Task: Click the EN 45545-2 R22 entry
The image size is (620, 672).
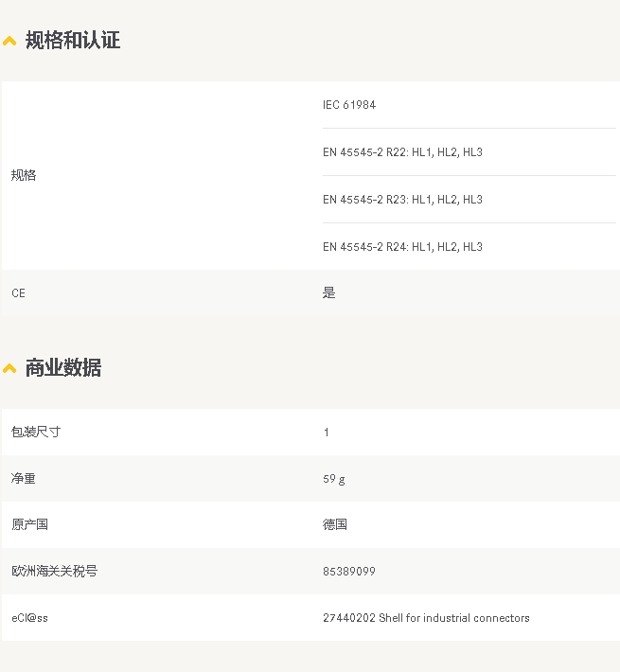Action: click(402, 152)
